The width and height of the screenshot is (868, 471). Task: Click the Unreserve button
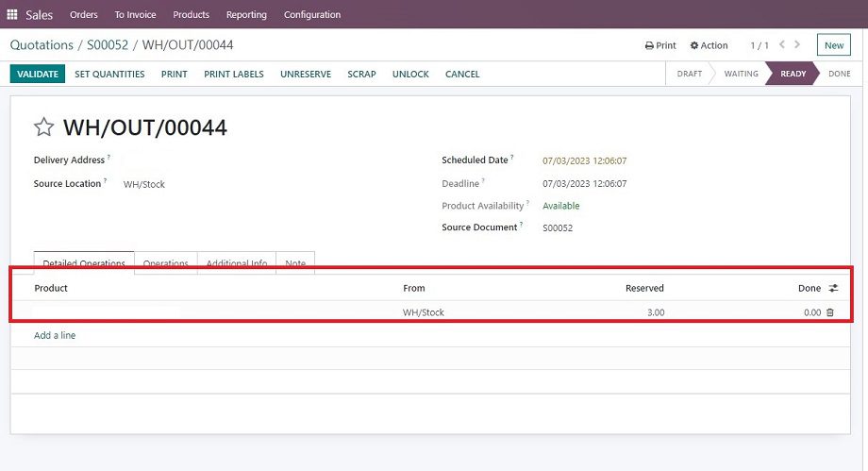[305, 74]
